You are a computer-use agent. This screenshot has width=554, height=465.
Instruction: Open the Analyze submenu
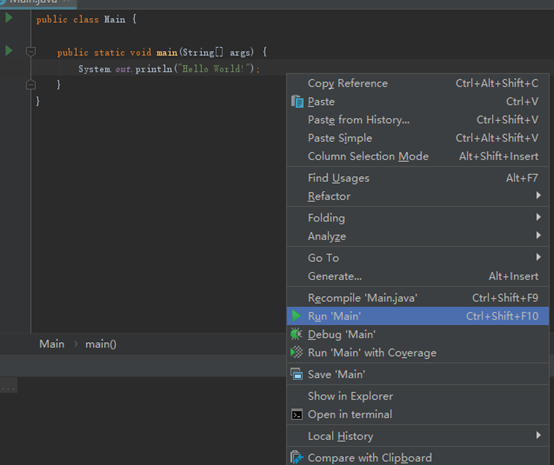point(418,236)
